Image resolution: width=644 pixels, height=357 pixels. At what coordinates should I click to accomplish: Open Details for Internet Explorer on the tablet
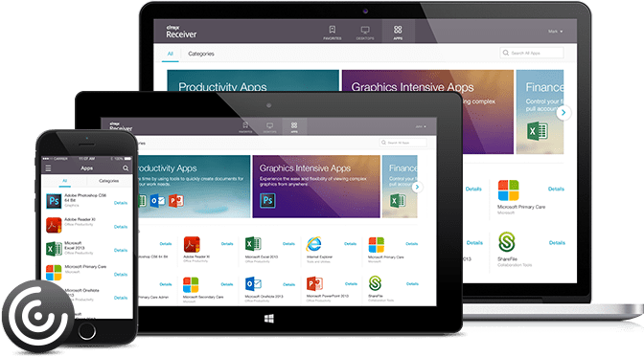tap(351, 244)
